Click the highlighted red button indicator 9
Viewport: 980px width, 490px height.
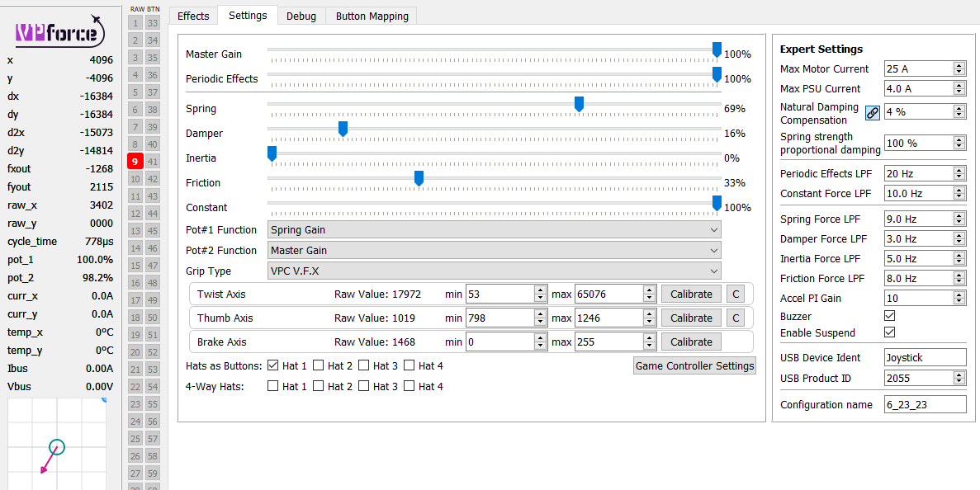(135, 162)
